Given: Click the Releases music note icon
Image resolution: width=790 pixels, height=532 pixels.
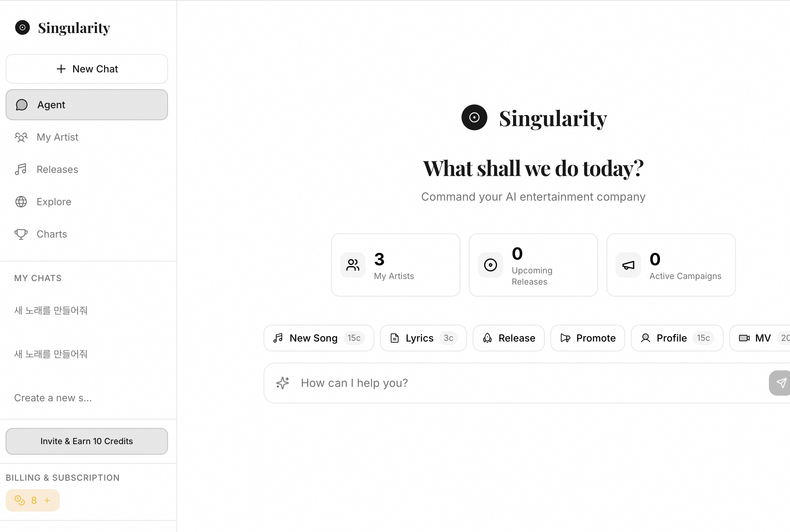Looking at the screenshot, I should 21,169.
